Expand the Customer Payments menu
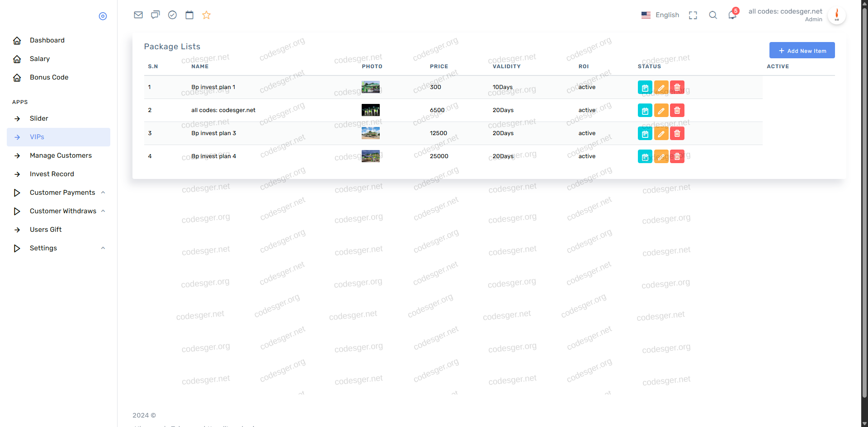Viewport: 868px width, 427px height. 62,192
